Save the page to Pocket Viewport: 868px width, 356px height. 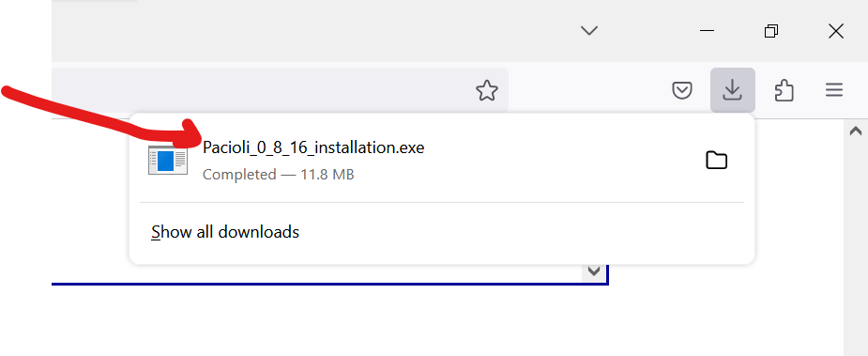pyautogui.click(x=681, y=90)
